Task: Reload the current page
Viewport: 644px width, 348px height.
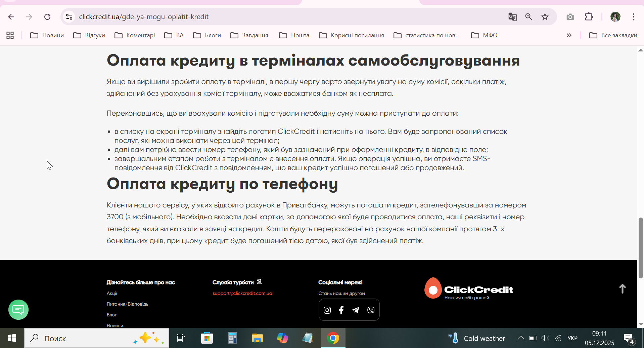Action: [47, 17]
